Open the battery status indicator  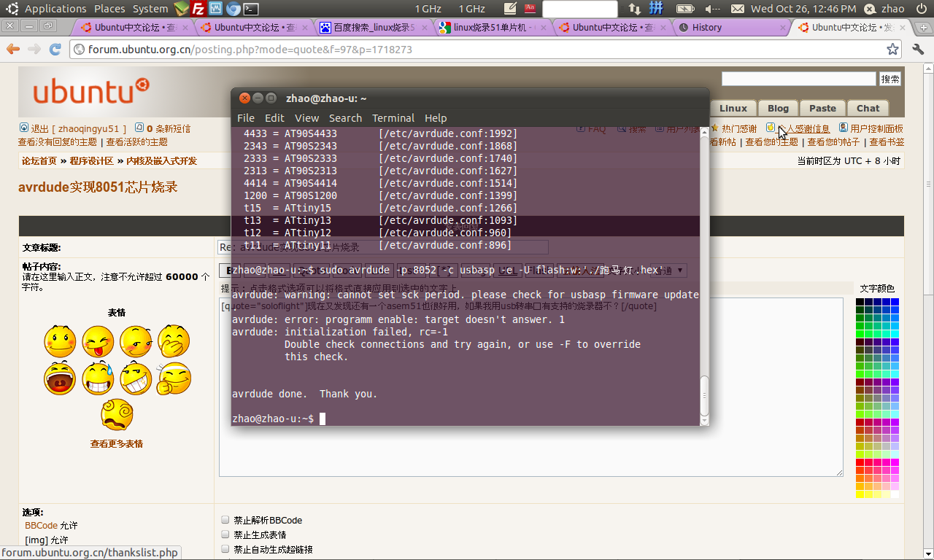coord(685,9)
